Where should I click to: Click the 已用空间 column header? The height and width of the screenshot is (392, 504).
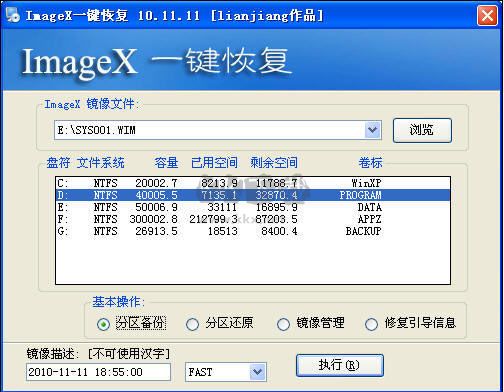[x=214, y=163]
